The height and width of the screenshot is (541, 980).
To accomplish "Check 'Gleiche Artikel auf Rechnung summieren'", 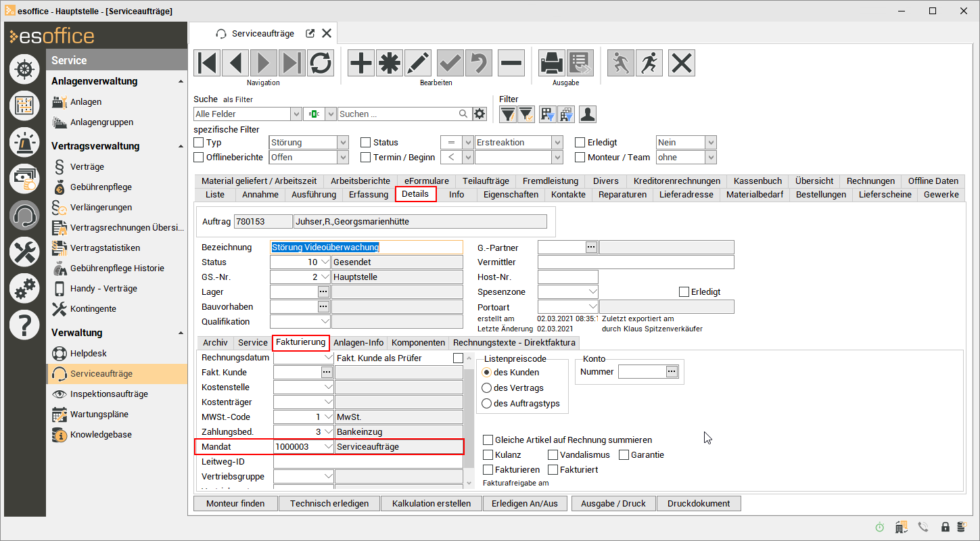I will [x=488, y=440].
